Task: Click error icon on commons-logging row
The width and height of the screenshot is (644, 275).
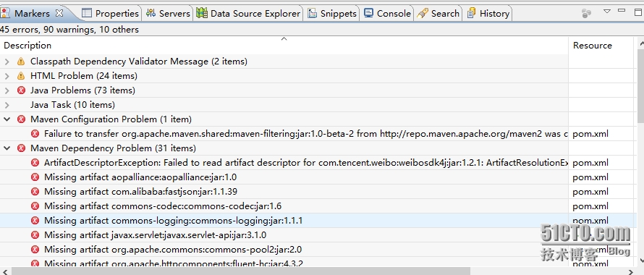Action: point(35,220)
